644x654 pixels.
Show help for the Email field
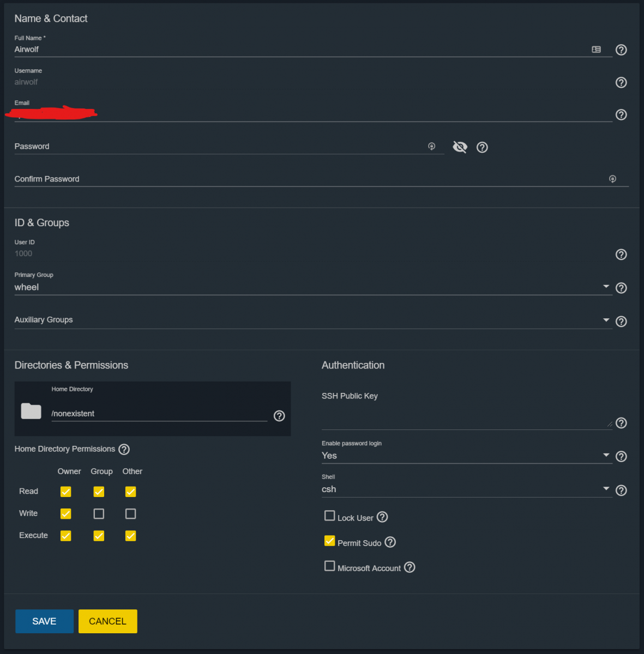[x=621, y=114]
